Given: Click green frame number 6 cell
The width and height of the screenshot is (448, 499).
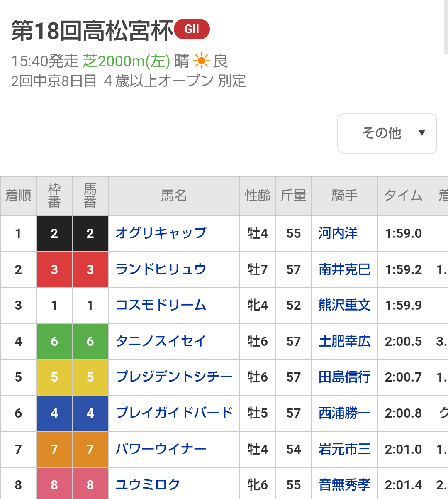Looking at the screenshot, I should point(54,341).
